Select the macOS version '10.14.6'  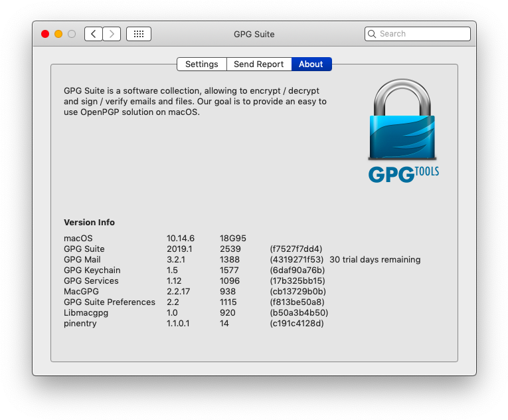[x=181, y=238]
